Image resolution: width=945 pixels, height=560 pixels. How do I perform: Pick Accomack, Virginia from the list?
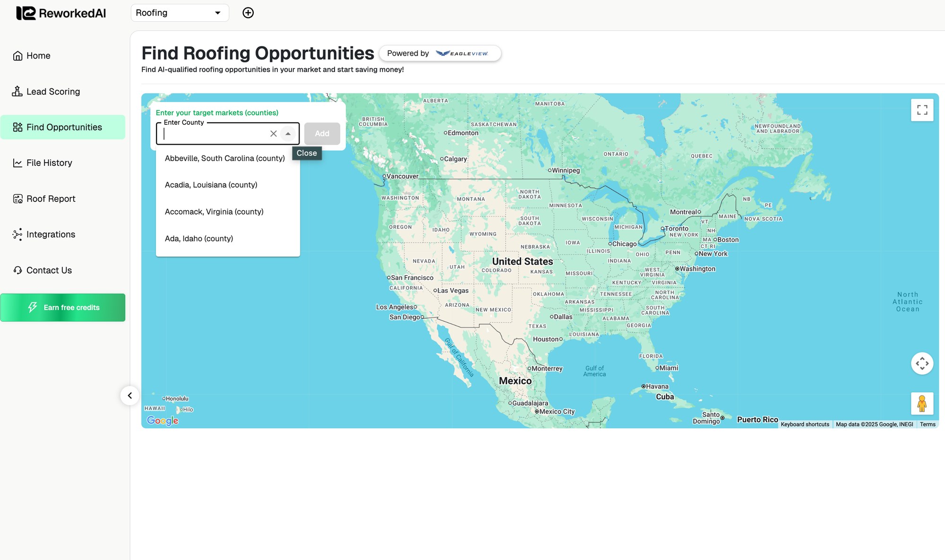214,212
